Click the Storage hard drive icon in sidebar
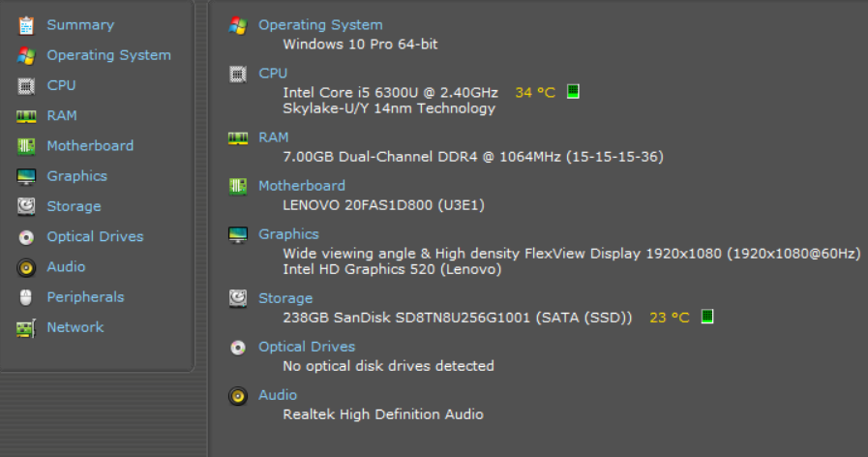 pos(26,206)
